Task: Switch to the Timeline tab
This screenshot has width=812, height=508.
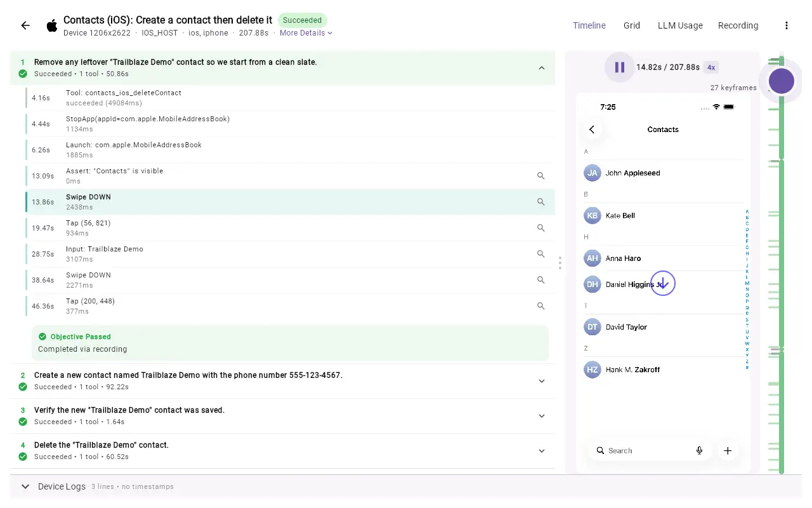Action: (x=589, y=25)
